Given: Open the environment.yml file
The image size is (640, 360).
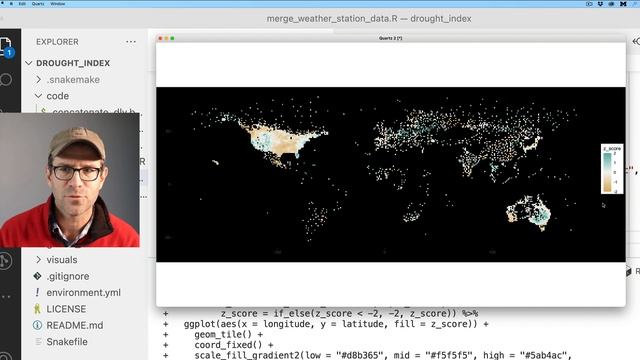Looking at the screenshot, I should (84, 293).
